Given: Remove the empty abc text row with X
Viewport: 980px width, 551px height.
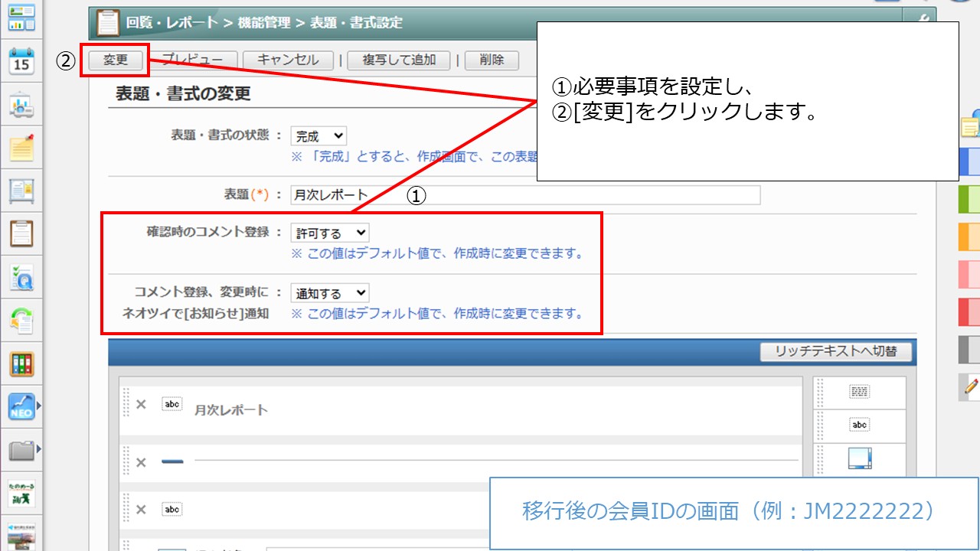Looking at the screenshot, I should tap(141, 509).
